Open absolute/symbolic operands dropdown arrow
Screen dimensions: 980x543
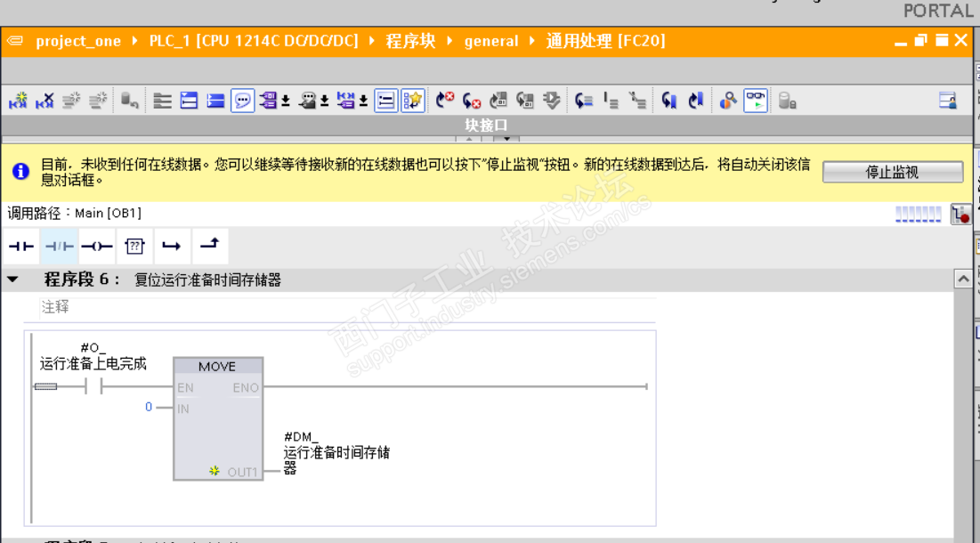coord(286,101)
